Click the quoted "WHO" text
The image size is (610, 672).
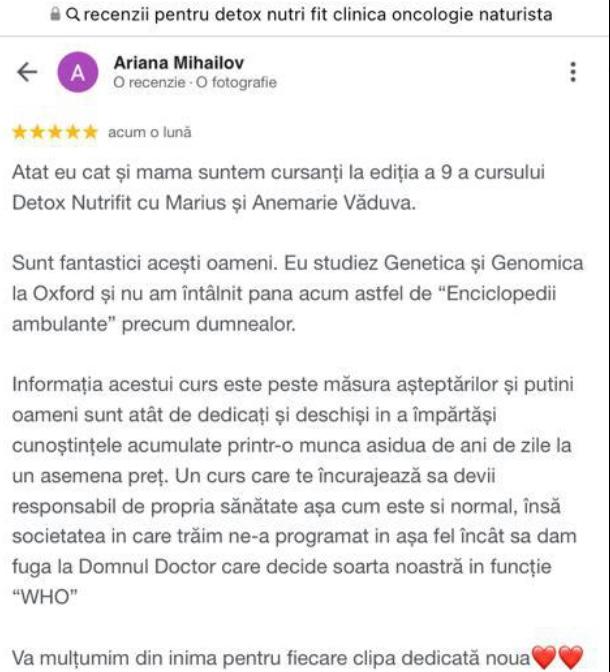click(x=45, y=597)
